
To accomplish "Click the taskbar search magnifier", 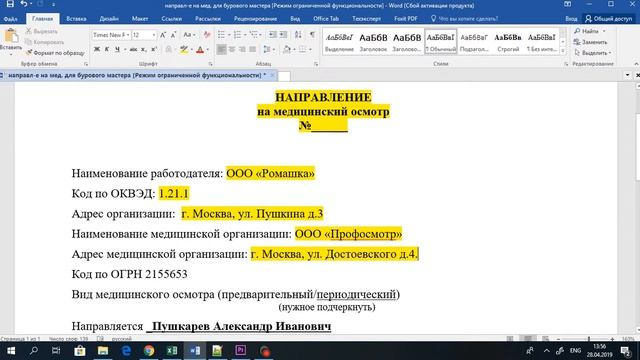I will point(34,351).
